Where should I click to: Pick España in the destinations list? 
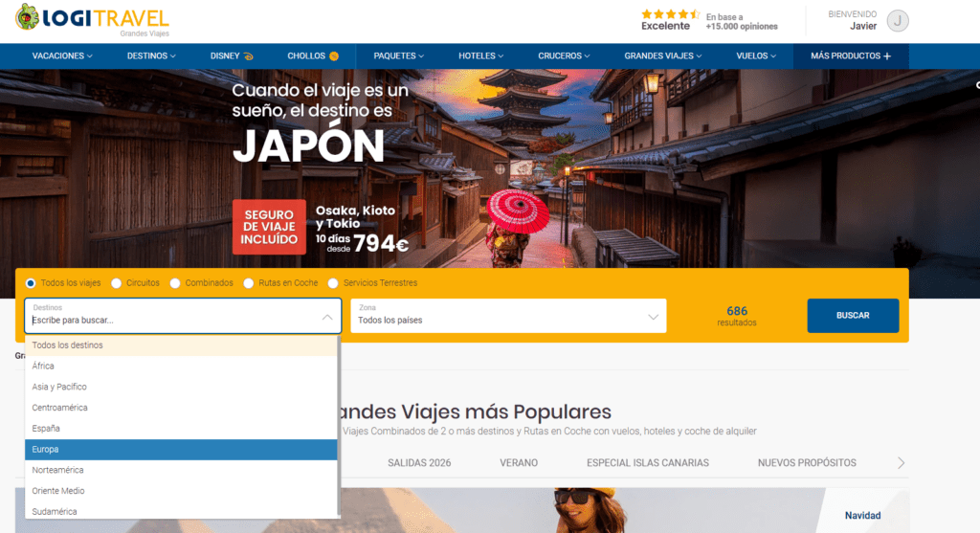click(181, 429)
